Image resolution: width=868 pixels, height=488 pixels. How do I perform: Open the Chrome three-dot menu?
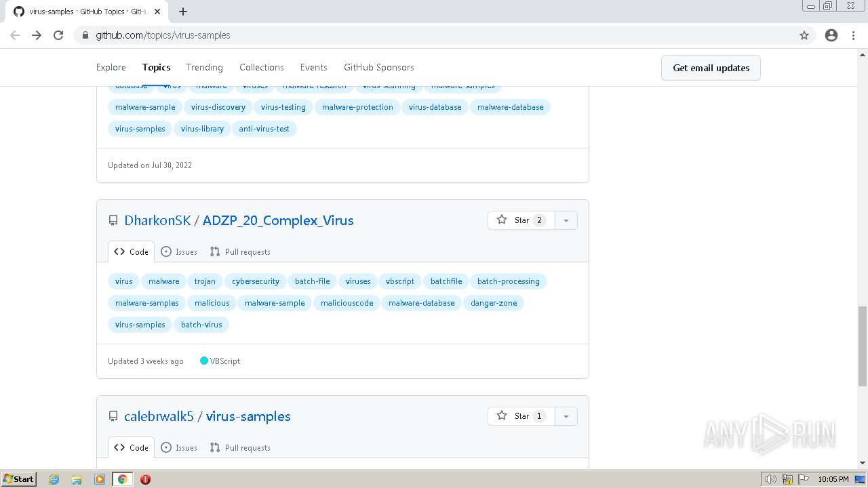click(x=854, y=35)
